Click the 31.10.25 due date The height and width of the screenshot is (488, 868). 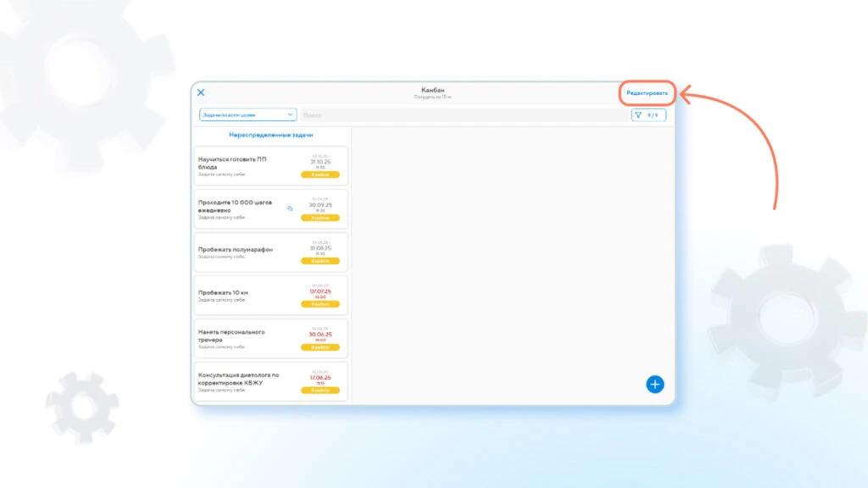pyautogui.click(x=320, y=162)
